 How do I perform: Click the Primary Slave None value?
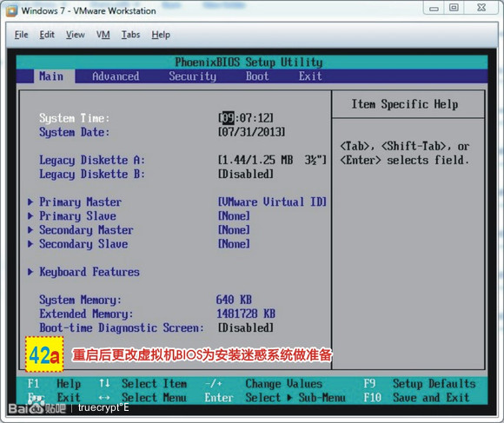(x=234, y=215)
